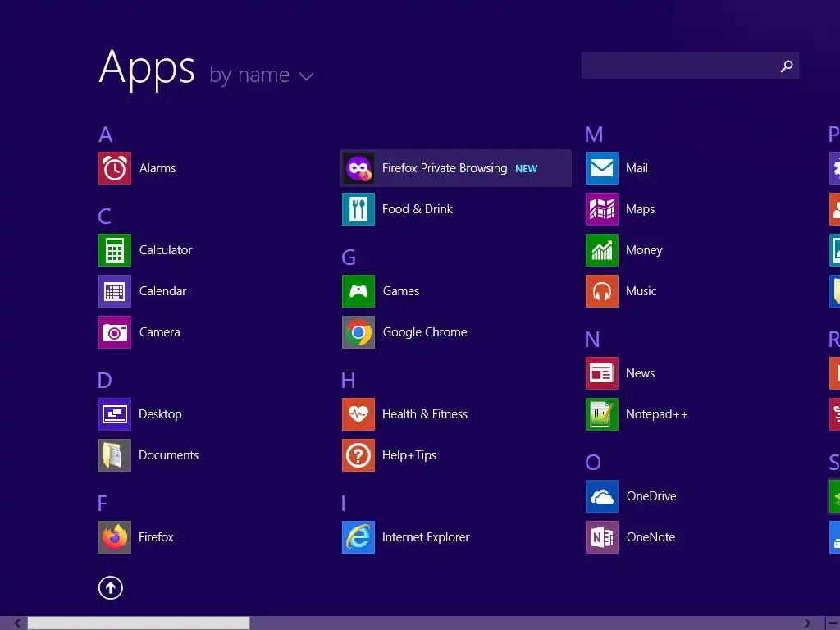
Task: Click the 'OneDrive' label text
Action: click(651, 496)
